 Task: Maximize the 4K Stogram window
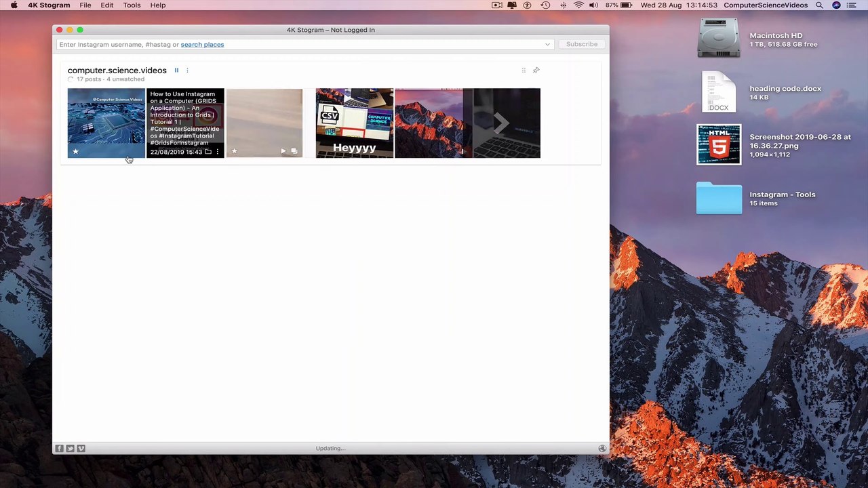point(80,30)
